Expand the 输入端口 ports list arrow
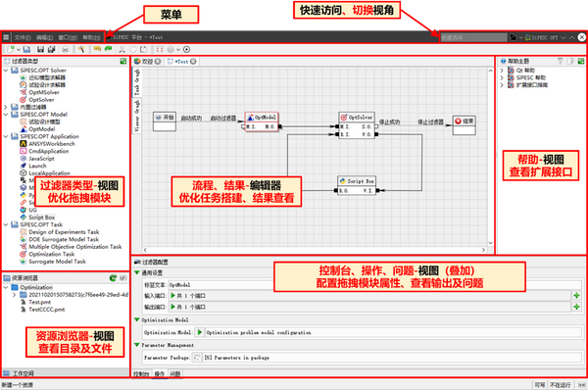This screenshot has height=390, width=588. pyautogui.click(x=172, y=296)
